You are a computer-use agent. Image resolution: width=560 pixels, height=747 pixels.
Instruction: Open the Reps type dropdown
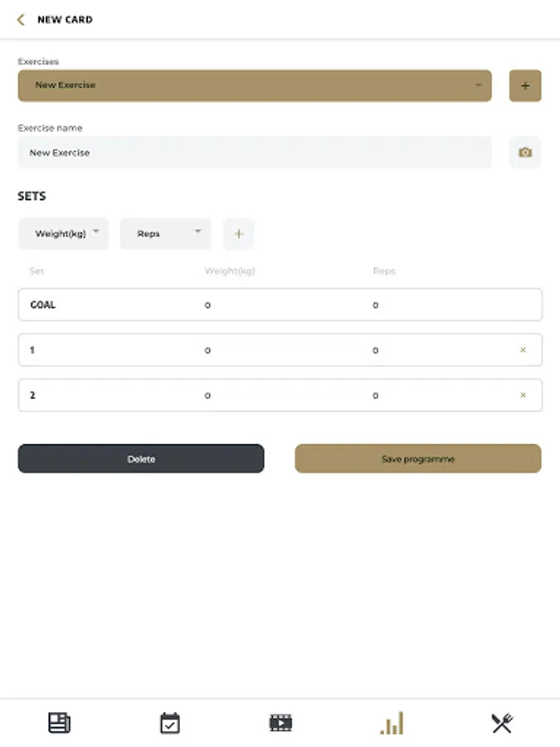point(165,234)
